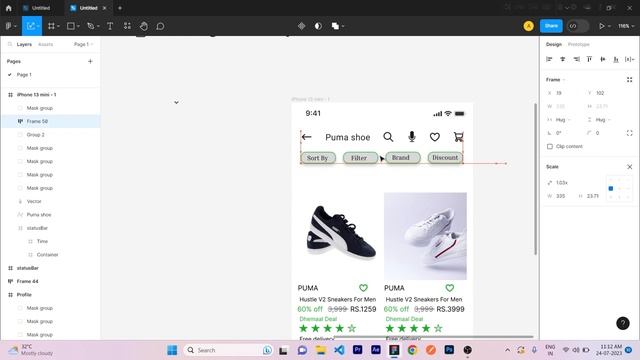Select the Frame 44 layer
This screenshot has height=360, width=640.
point(51,281)
